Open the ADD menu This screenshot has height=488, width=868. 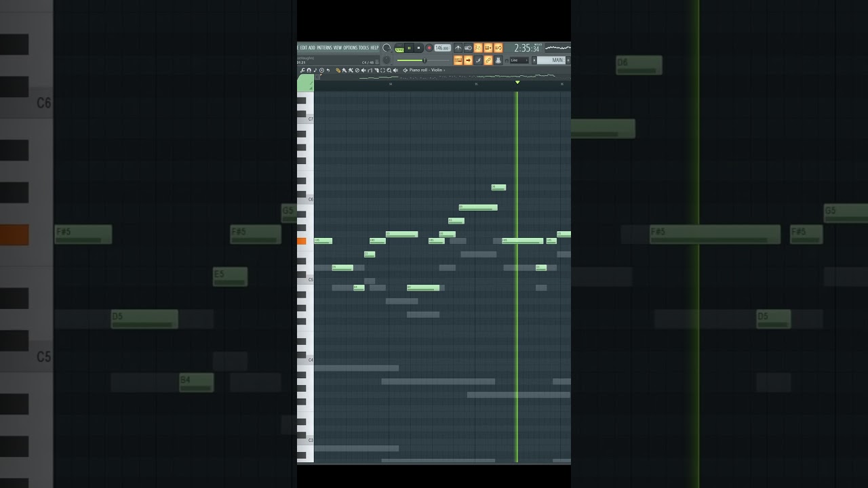[312, 47]
